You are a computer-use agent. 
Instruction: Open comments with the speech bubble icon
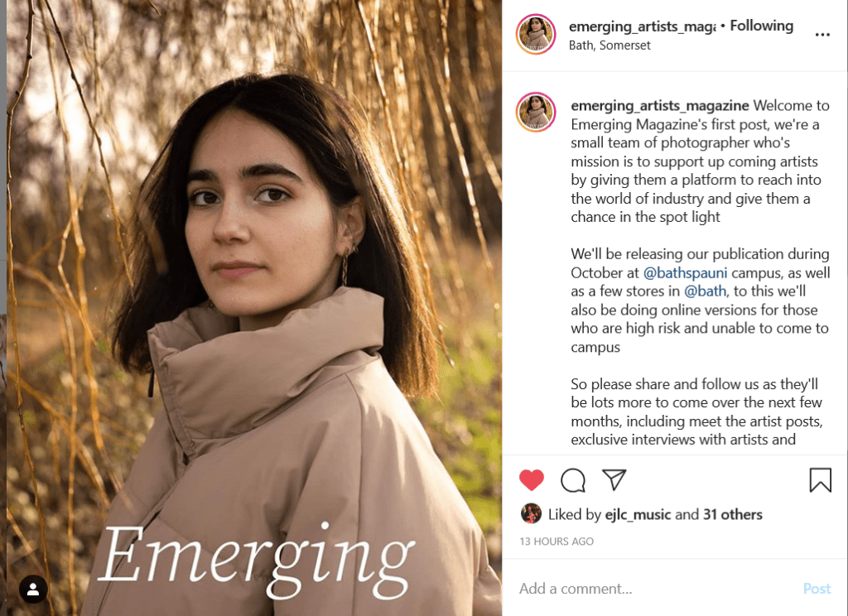point(573,479)
